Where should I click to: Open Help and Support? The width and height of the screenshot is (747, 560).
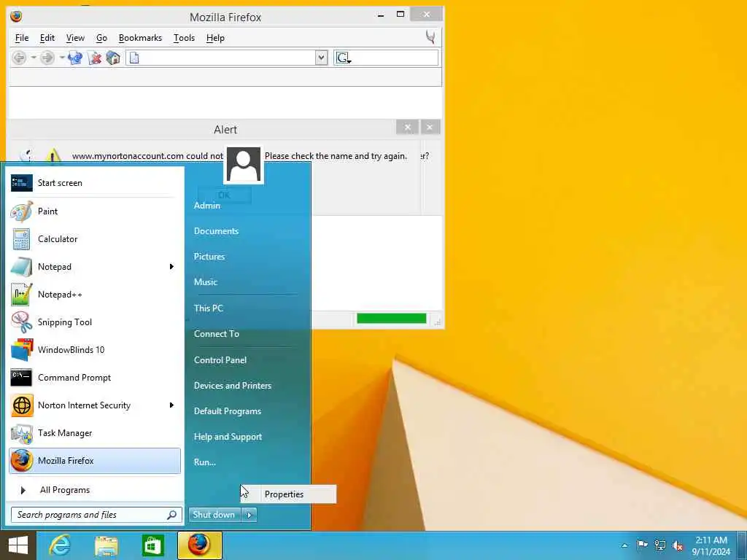228,437
